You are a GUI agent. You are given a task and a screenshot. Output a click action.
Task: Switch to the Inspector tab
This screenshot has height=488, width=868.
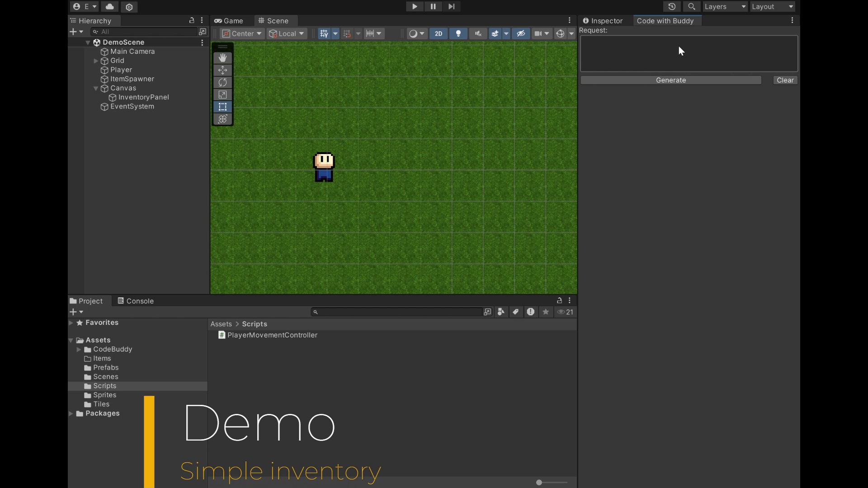[x=603, y=21]
